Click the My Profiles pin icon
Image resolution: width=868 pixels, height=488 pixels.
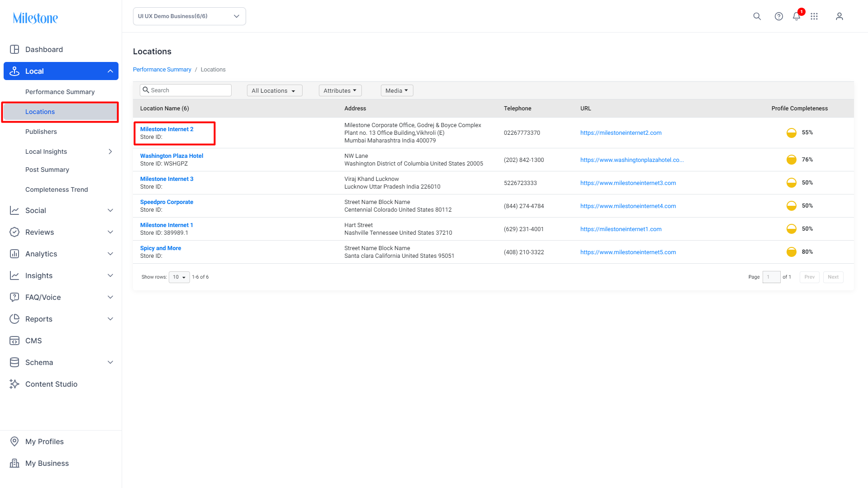pos(14,441)
